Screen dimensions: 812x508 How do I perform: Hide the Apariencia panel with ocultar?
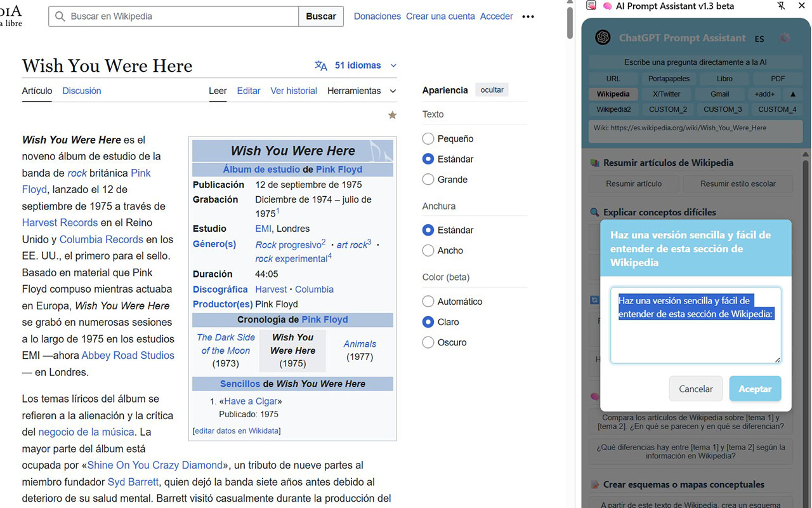(x=492, y=90)
